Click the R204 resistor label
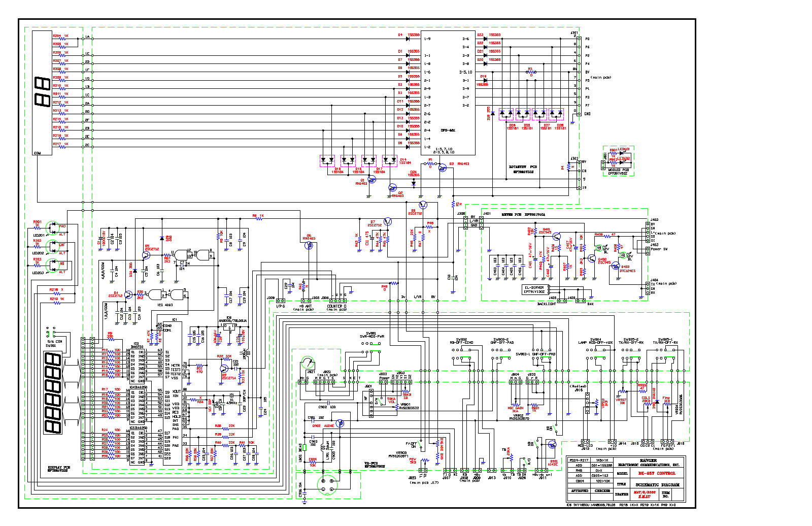Viewport: 812px width, 526px height. [57, 36]
